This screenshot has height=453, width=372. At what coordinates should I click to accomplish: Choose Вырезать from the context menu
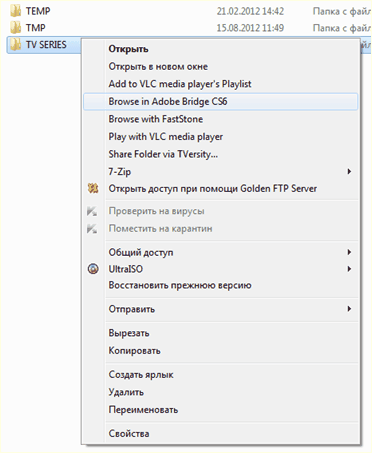point(220,333)
